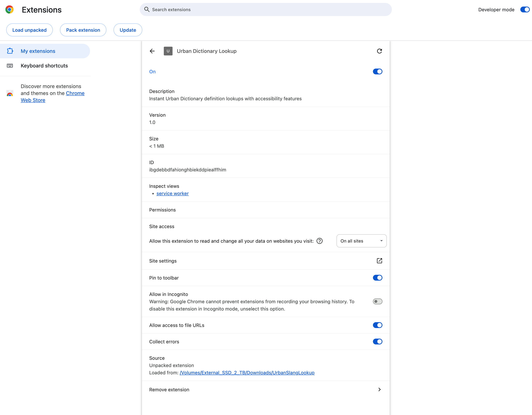Open the On all sites dropdown
The width and height of the screenshot is (532, 415).
click(361, 241)
